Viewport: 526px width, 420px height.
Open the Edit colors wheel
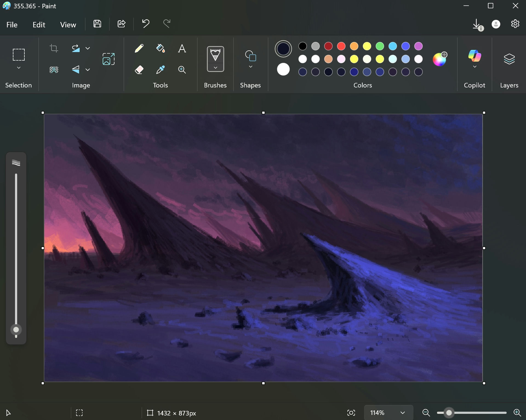click(x=440, y=59)
